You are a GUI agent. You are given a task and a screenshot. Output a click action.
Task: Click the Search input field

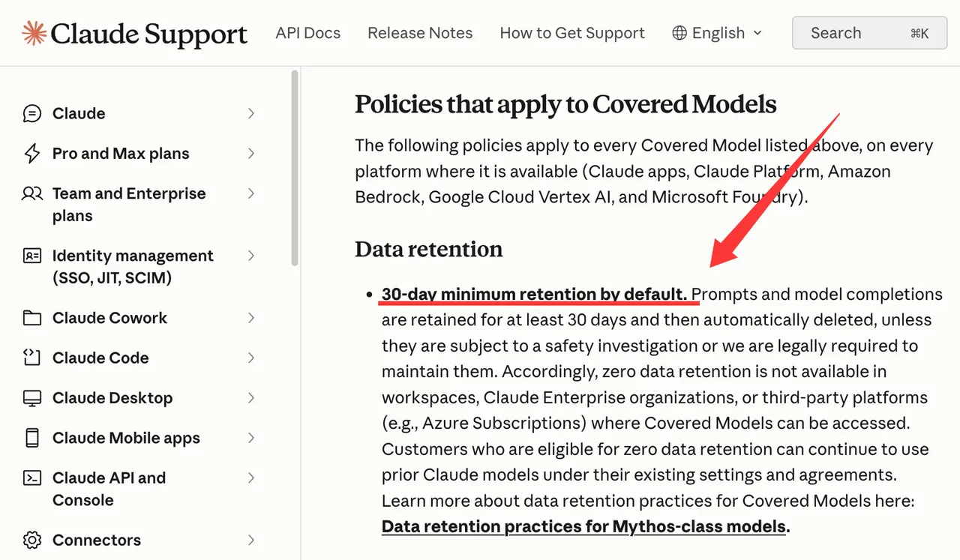click(869, 33)
